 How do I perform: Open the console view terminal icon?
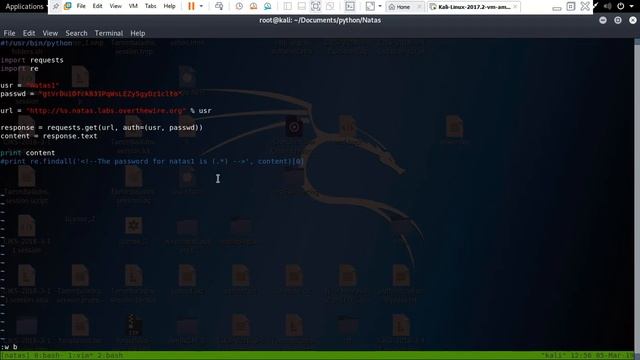click(x=350, y=7)
